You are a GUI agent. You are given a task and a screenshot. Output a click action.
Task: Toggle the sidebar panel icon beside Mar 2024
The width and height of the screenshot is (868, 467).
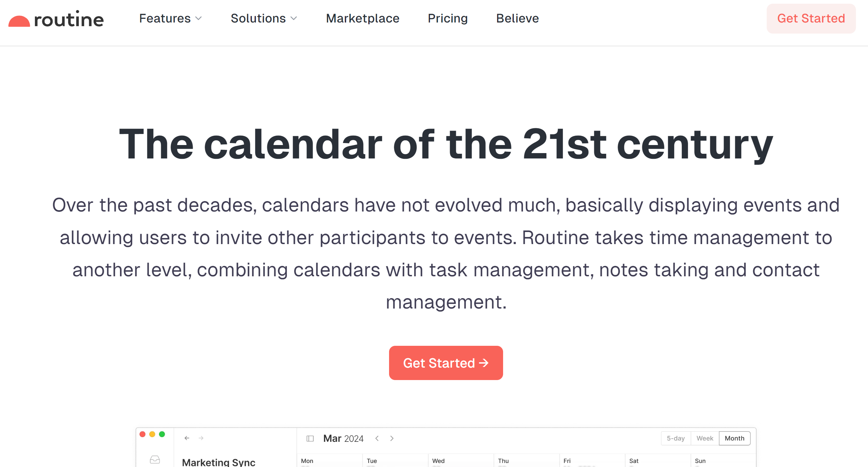tap(310, 438)
